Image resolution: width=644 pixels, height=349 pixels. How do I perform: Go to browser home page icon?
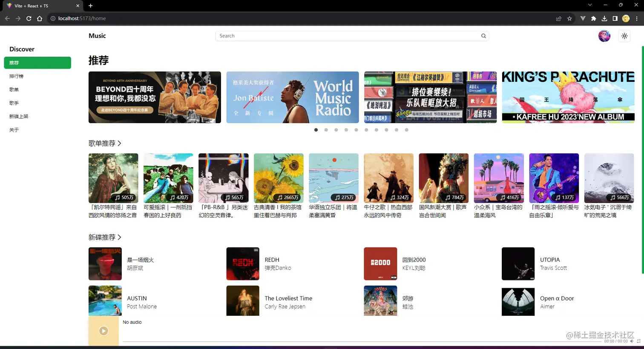click(40, 18)
